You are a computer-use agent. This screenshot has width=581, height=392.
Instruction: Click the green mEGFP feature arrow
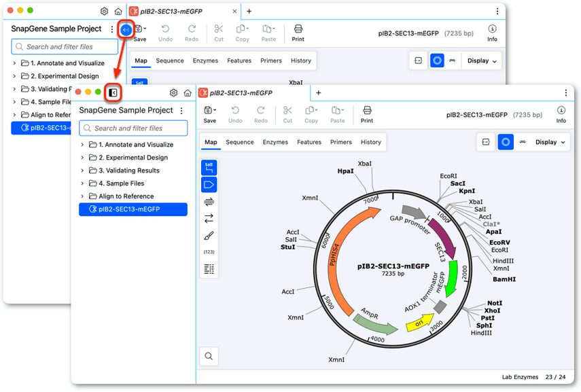coord(451,279)
